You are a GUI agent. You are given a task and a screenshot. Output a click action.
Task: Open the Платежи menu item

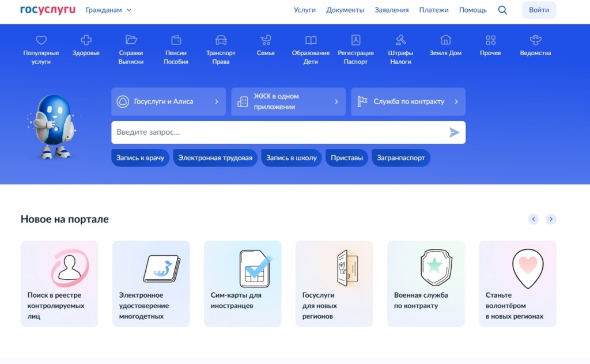pos(434,10)
